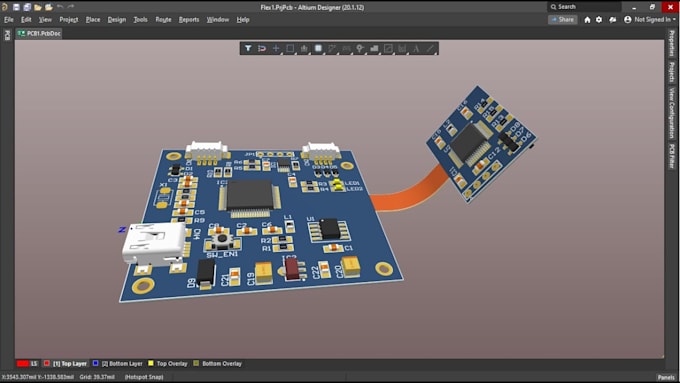Pick the Place Line tool
Screen dimensions: 680x383
pos(430,49)
